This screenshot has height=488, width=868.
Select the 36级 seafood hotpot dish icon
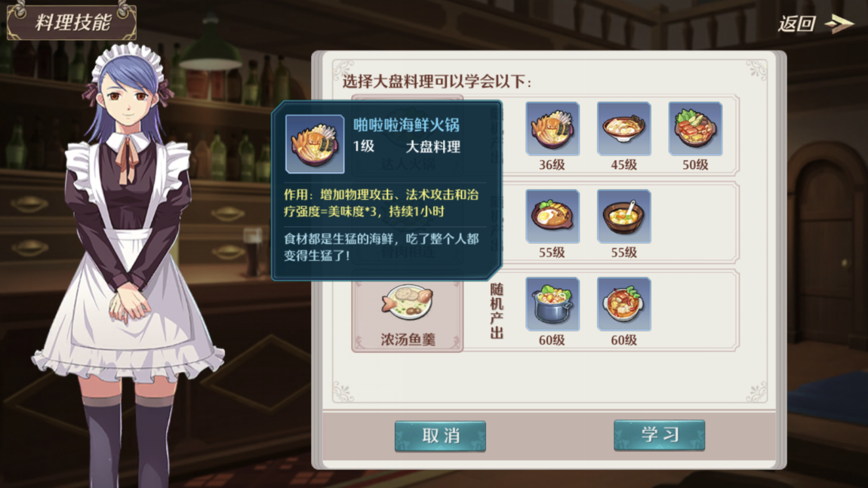click(553, 128)
